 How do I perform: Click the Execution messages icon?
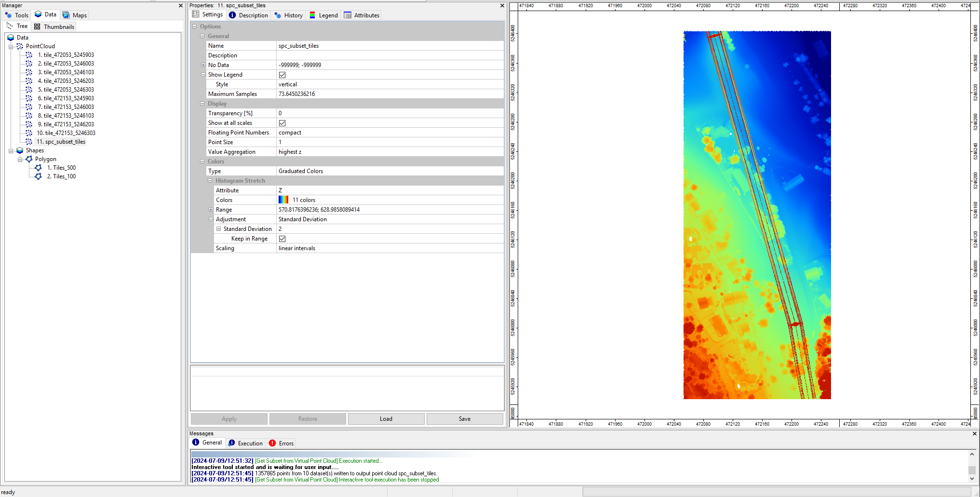231,443
